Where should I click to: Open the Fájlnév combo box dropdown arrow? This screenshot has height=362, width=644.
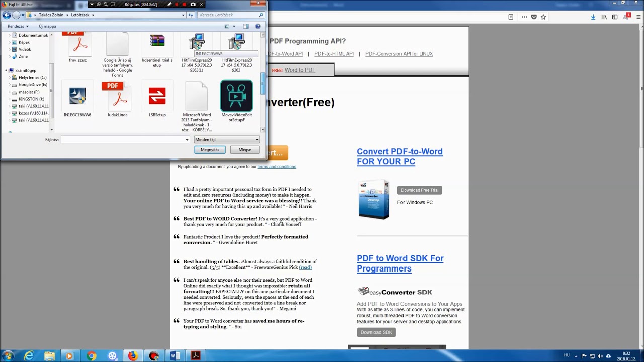pyautogui.click(x=187, y=139)
